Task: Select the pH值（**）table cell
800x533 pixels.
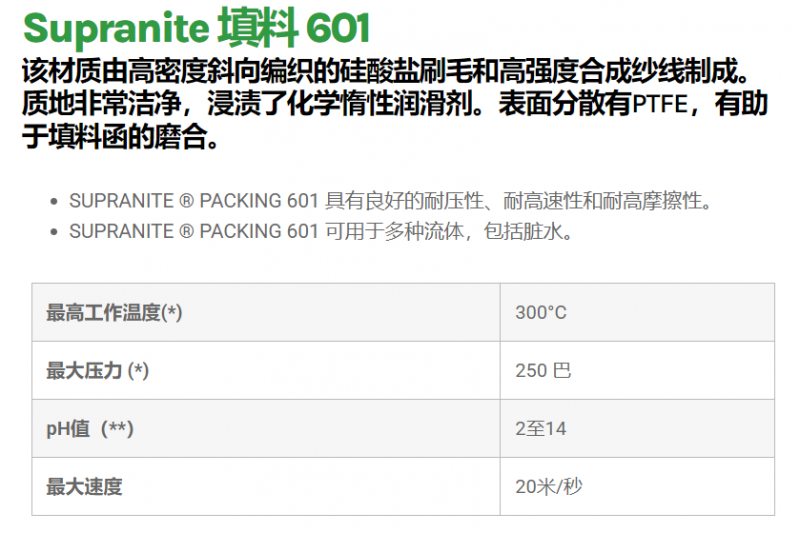Action: pos(266,429)
